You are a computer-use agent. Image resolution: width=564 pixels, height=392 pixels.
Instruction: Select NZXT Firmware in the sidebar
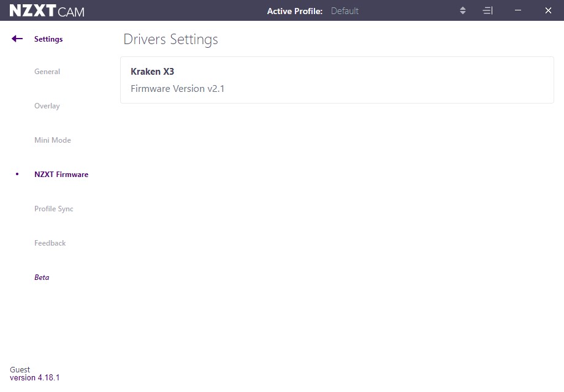pyautogui.click(x=61, y=175)
